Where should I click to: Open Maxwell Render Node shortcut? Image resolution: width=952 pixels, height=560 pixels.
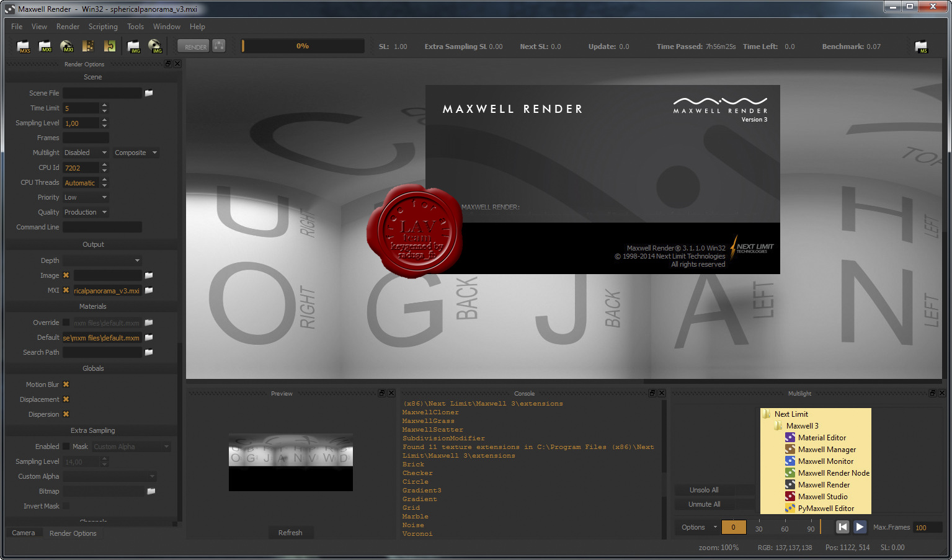click(x=827, y=473)
